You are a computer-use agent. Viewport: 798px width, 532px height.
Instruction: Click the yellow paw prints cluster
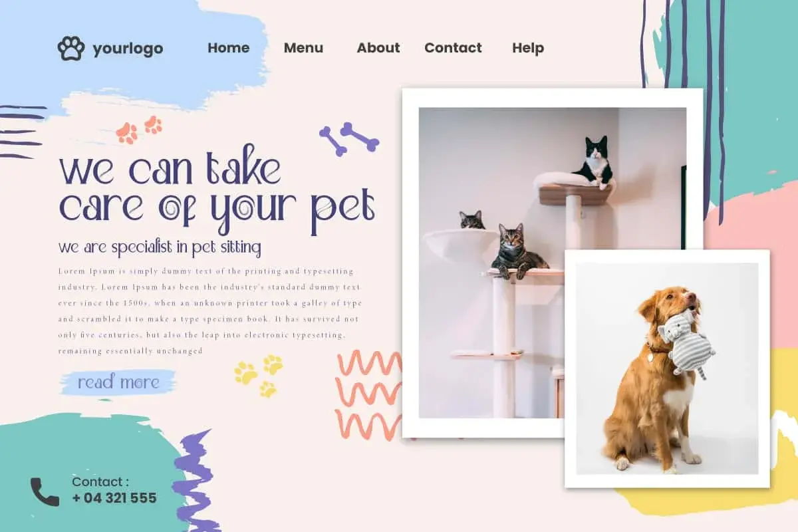click(259, 376)
